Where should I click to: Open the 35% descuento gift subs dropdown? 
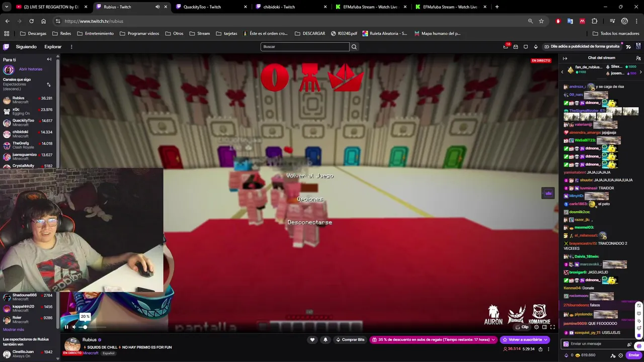pyautogui.click(x=434, y=339)
